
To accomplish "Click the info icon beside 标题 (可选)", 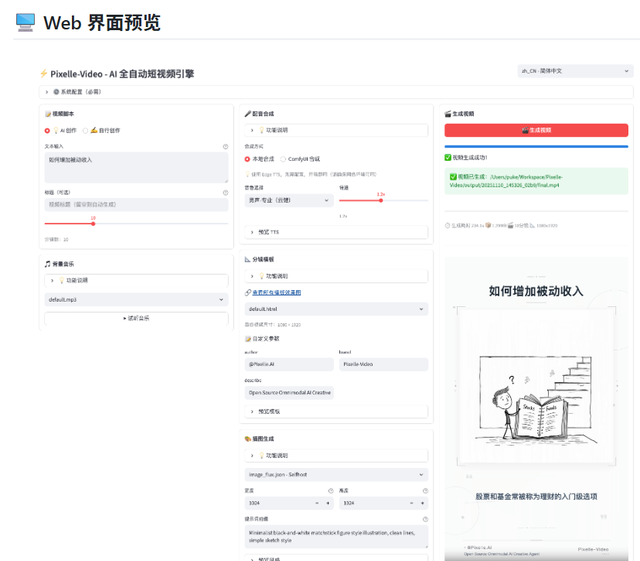I will tap(225, 193).
